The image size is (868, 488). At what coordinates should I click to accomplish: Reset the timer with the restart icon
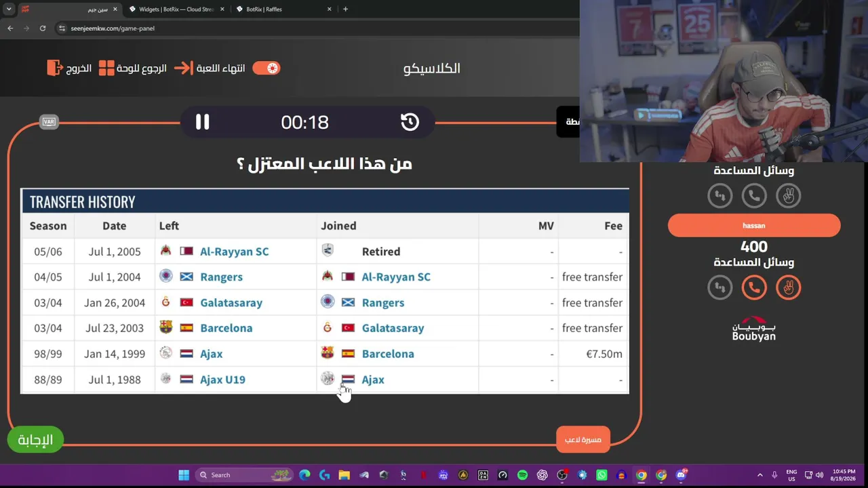410,122
